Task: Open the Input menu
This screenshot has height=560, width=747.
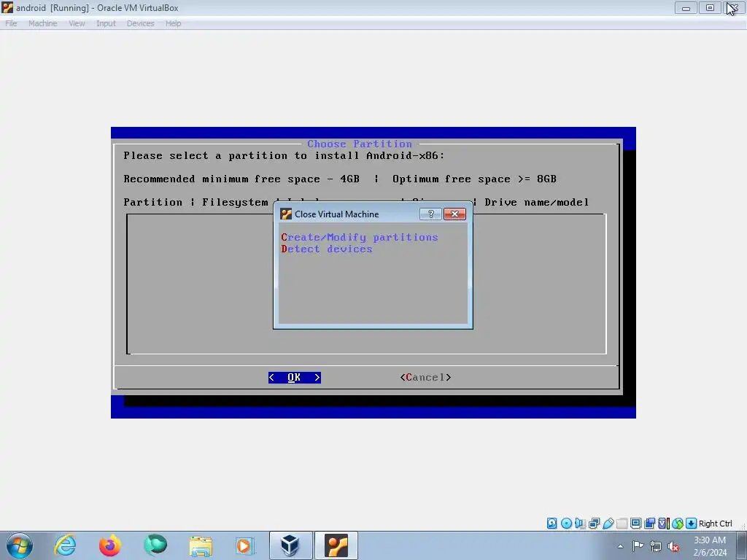Action: coord(106,23)
